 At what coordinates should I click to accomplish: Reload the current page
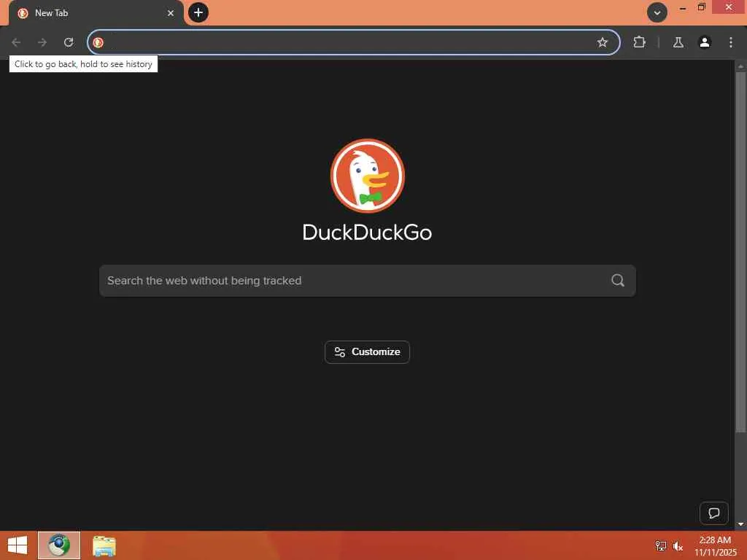click(69, 42)
